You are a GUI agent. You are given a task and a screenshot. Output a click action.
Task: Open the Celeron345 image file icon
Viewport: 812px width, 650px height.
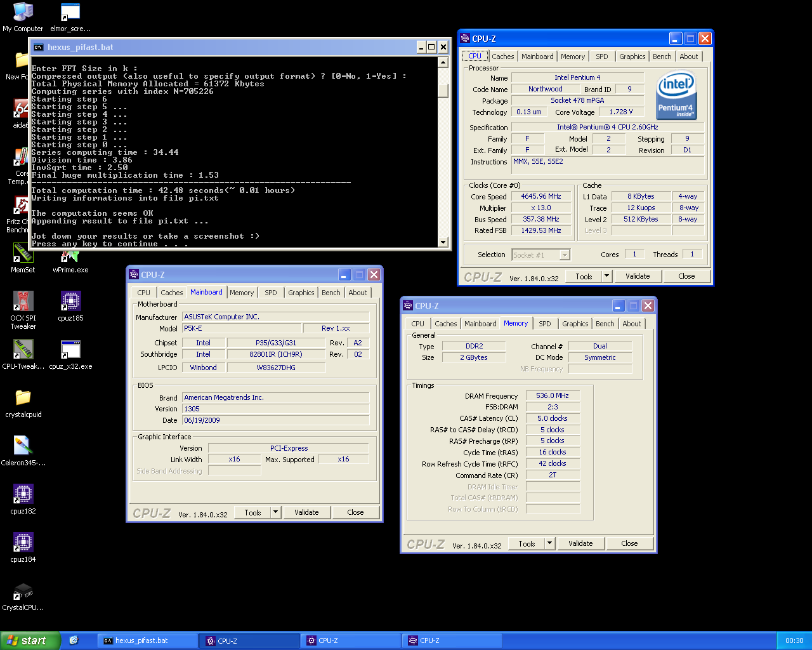[23, 451]
